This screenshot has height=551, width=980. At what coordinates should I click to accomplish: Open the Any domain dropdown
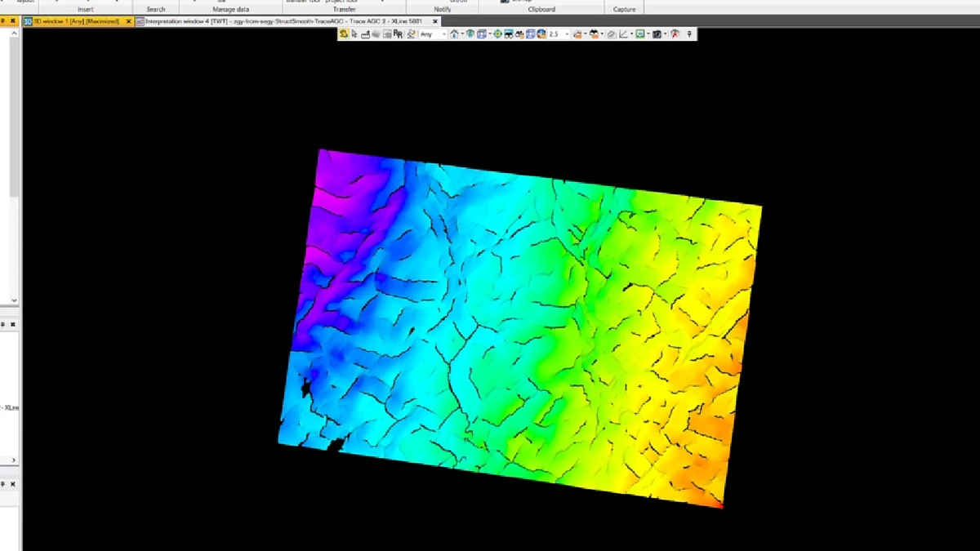[433, 34]
